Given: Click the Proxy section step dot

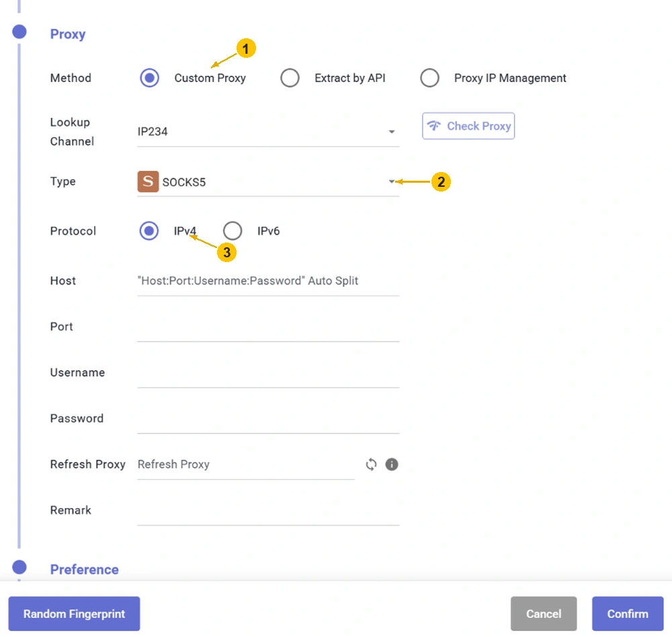Looking at the screenshot, I should (x=19, y=32).
